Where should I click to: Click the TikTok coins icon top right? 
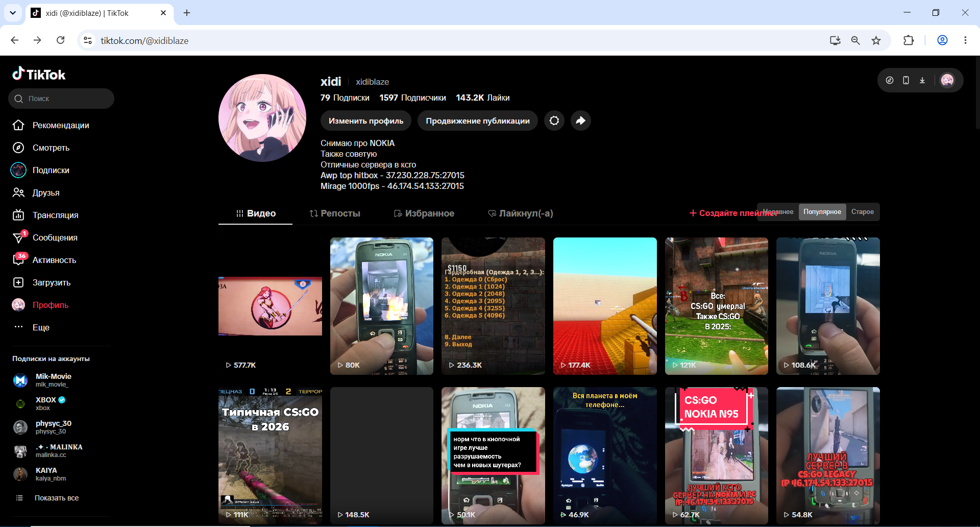coord(890,80)
